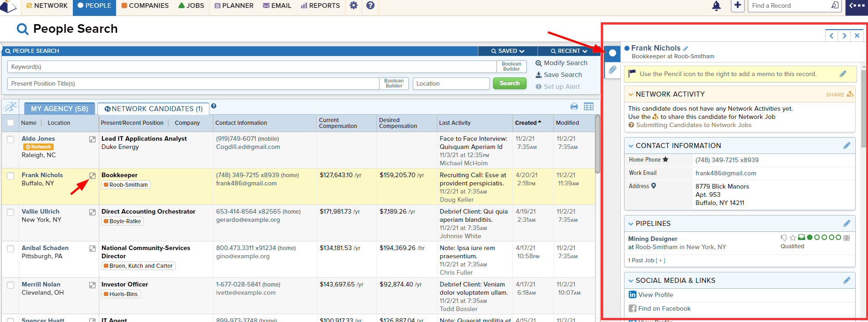Collapse the Contact Information section
This screenshot has width=868, height=322.
(631, 146)
